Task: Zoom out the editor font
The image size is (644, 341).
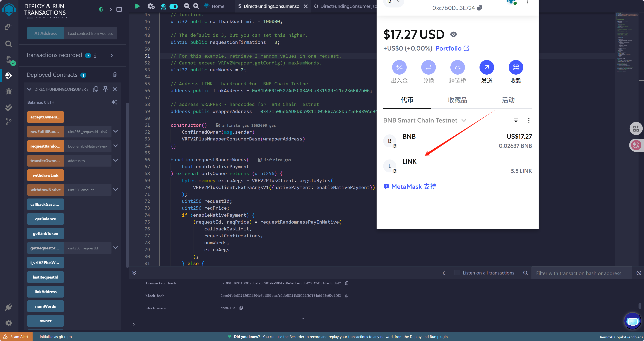Action: [187, 6]
